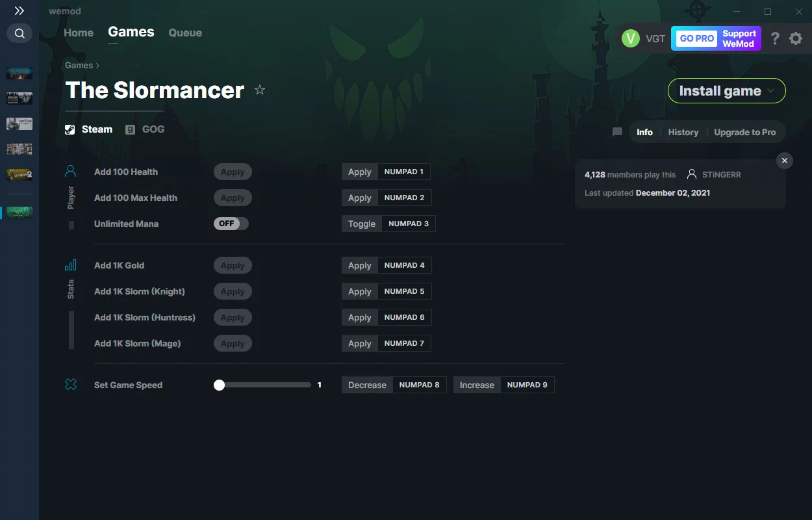The height and width of the screenshot is (520, 812).
Task: Click the GO PRO Support WeMod button
Action: [x=716, y=38]
